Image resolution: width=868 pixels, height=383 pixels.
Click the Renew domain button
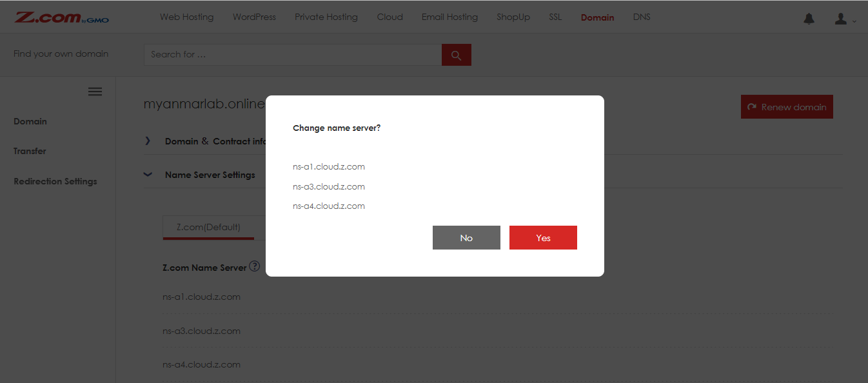tap(787, 107)
